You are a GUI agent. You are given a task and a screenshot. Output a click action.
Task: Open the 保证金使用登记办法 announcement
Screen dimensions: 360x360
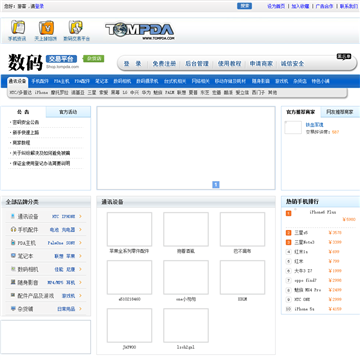(x=41, y=164)
